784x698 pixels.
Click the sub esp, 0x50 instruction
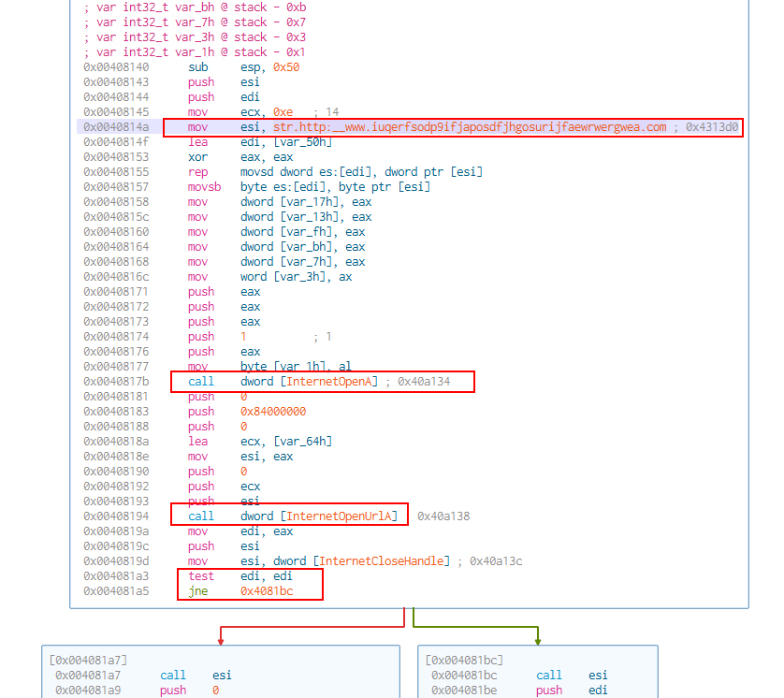244,67
